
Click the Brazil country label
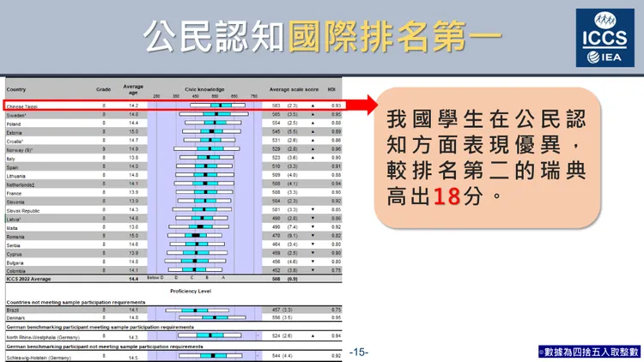coord(12,311)
